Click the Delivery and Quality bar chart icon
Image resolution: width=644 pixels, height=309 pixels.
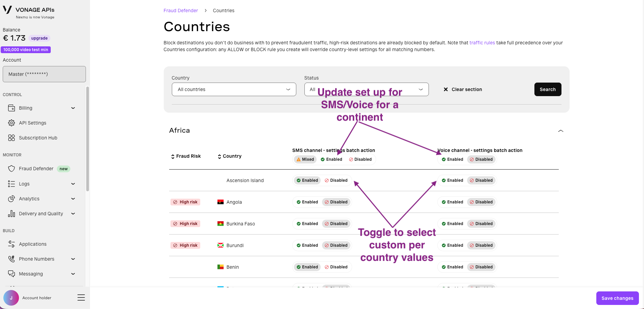[x=11, y=214]
